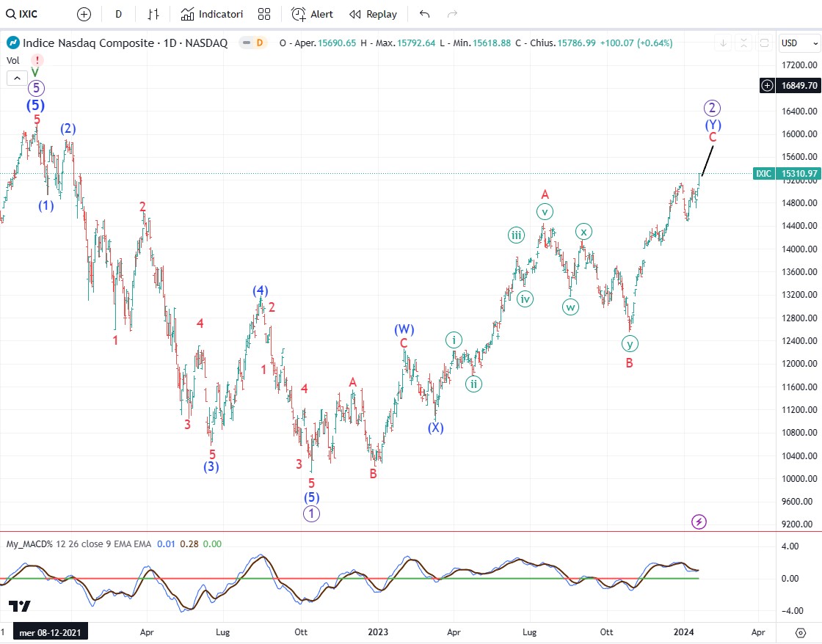
Task: Select the circled w wave label
Action: [570, 307]
